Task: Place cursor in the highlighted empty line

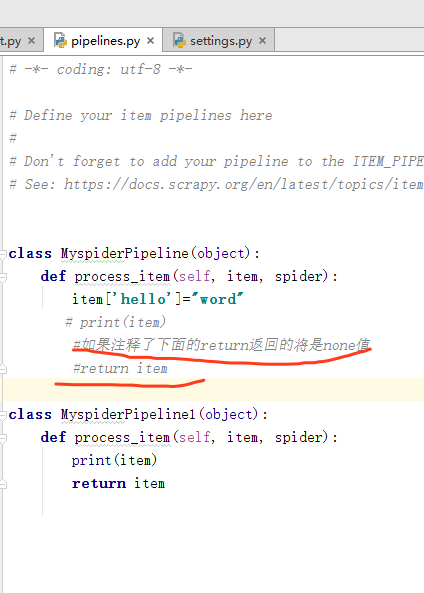Action: point(213,390)
